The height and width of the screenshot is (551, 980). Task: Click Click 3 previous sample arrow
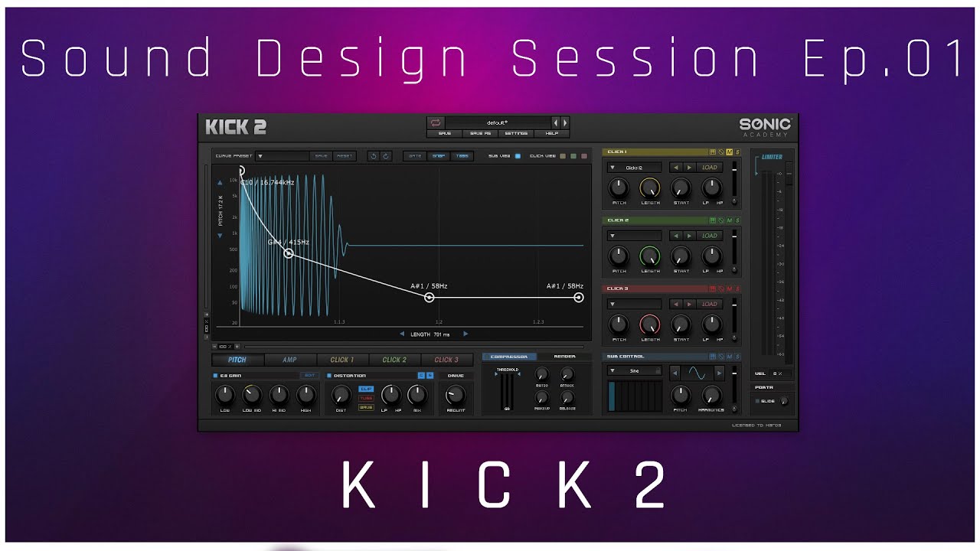pos(675,304)
